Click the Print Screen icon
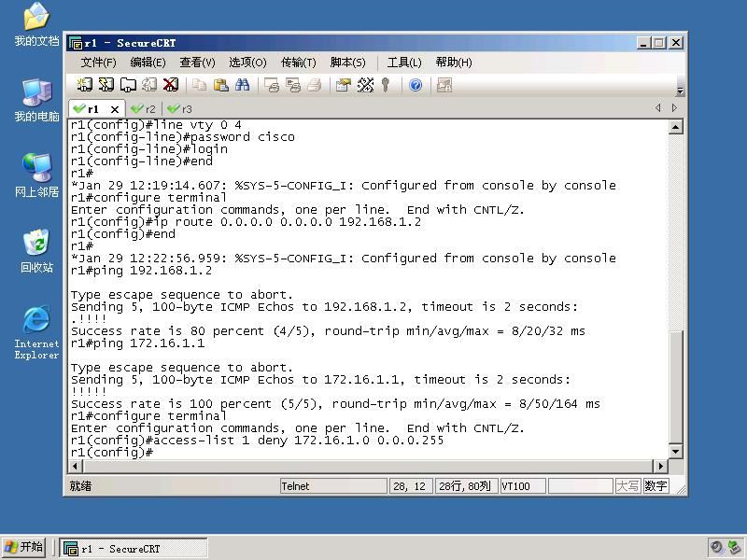 click(x=272, y=85)
